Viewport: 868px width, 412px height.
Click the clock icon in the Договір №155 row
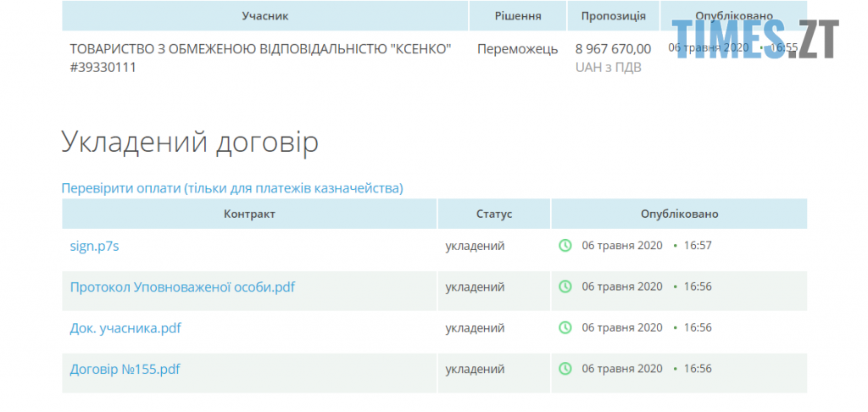565,369
